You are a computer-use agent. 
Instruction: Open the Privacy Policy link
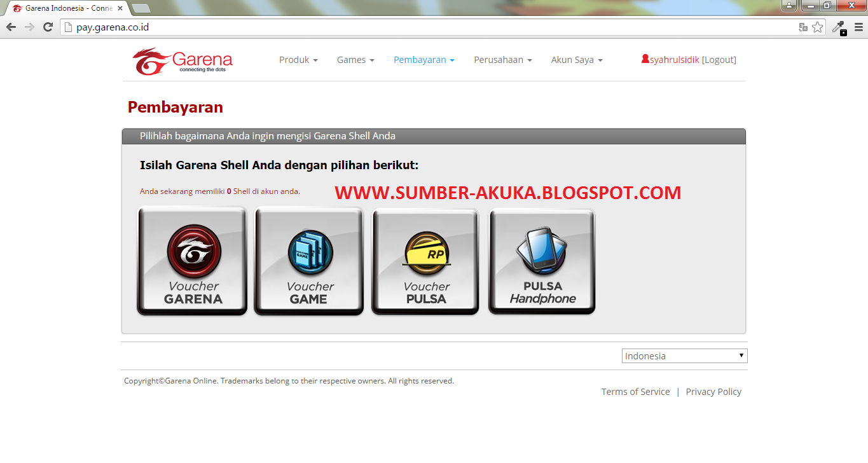713,392
